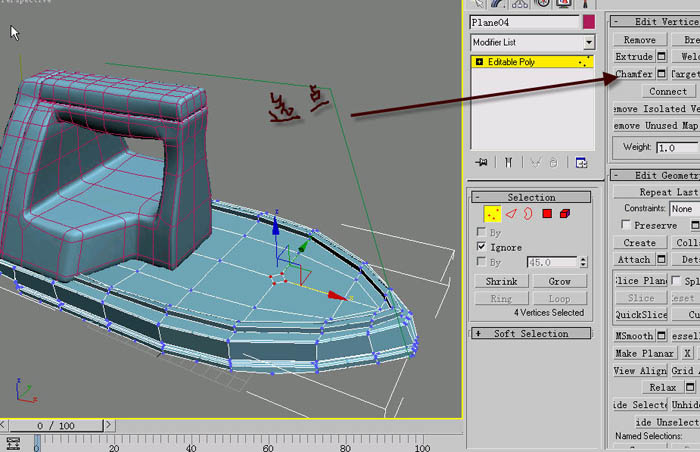This screenshot has width=700, height=452.
Task: Click key mode toggle icon below timeline
Action: (x=13, y=444)
